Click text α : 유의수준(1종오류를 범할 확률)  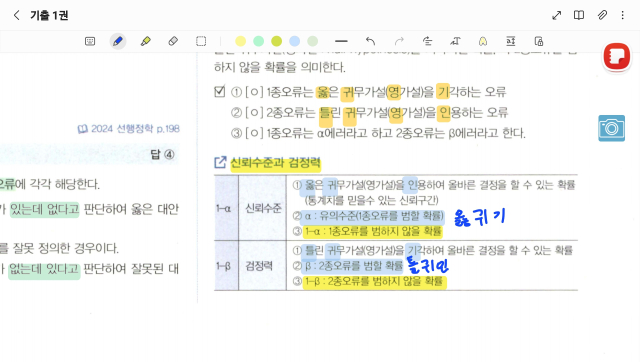[x=373, y=216]
